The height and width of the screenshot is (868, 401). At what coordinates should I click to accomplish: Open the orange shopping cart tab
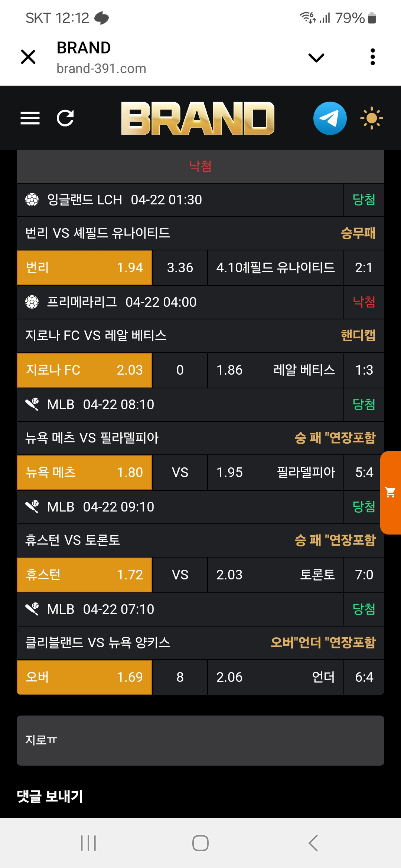point(391,493)
